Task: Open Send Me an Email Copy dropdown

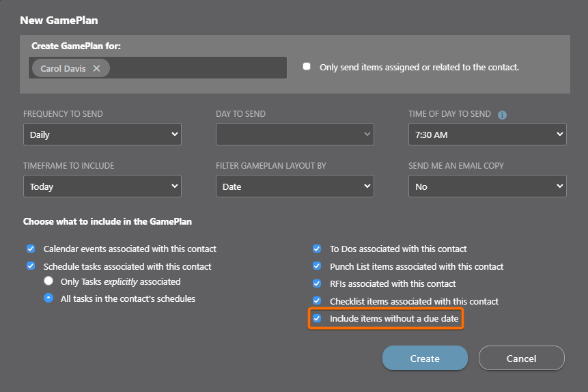Action: click(x=487, y=186)
